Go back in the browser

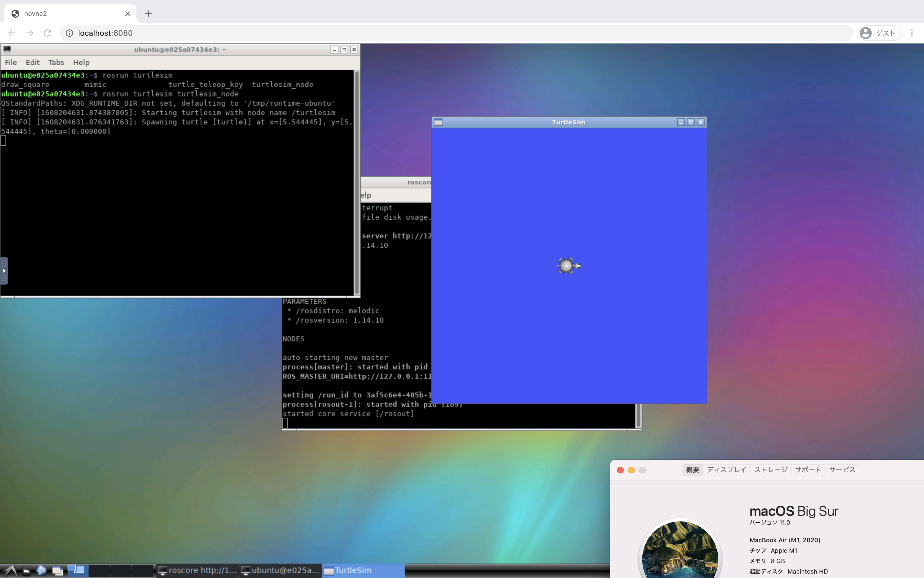tap(12, 33)
